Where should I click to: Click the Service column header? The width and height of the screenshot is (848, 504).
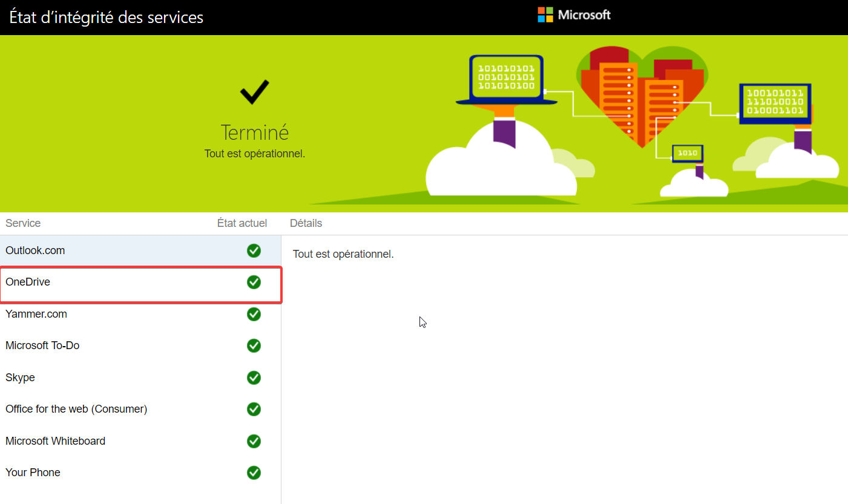click(23, 223)
